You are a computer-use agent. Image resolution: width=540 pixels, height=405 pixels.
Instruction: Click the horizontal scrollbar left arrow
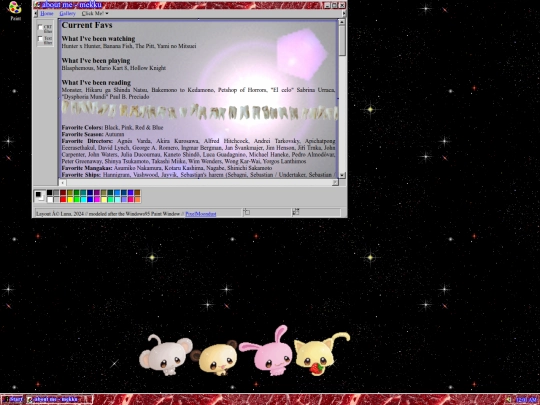point(62,183)
